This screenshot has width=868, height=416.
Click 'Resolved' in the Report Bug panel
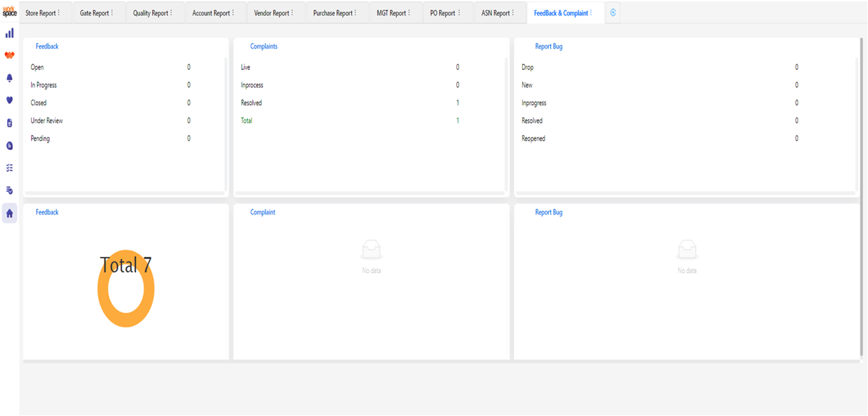(532, 121)
